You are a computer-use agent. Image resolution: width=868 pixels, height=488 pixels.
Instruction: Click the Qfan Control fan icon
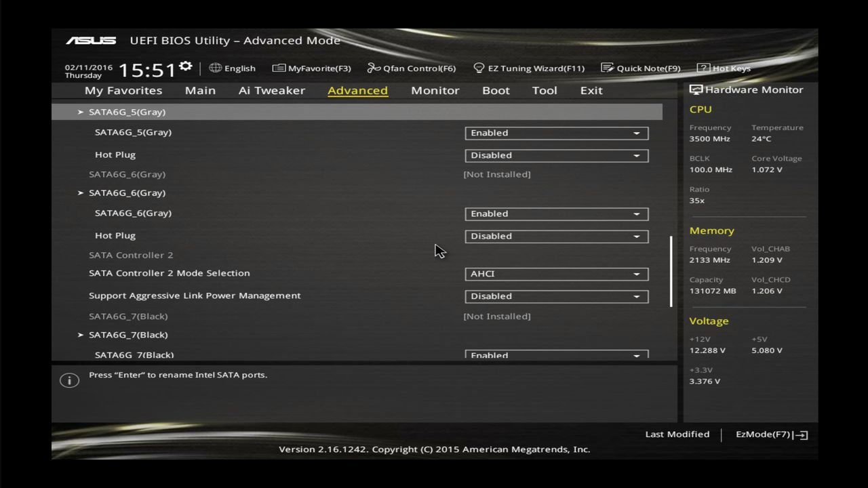tap(374, 68)
